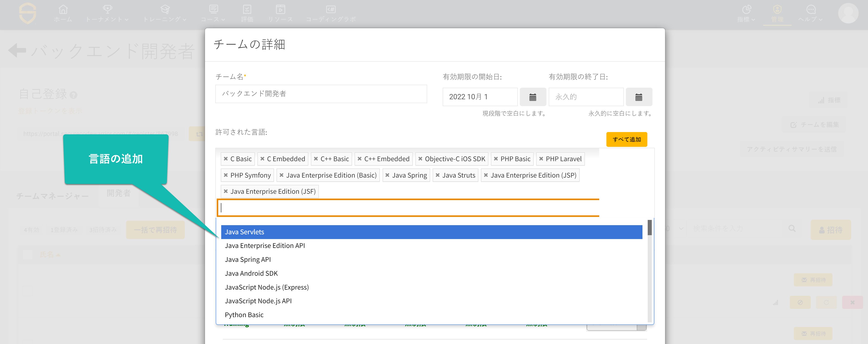Image resolution: width=868 pixels, height=344 pixels.
Task: Switch to the 開発者 tab
Action: (119, 193)
